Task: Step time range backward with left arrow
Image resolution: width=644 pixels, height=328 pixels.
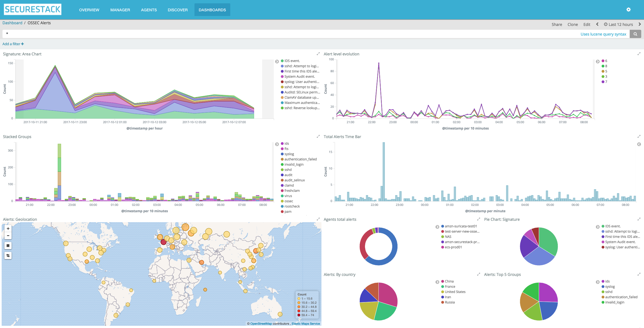Action: click(x=597, y=24)
